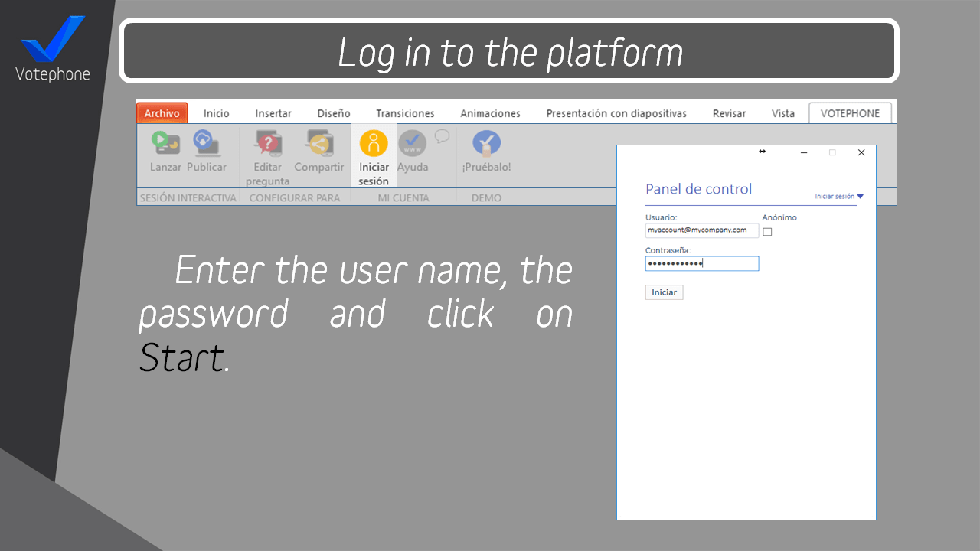Click the double-arrow icon in dialog title bar

pos(762,152)
